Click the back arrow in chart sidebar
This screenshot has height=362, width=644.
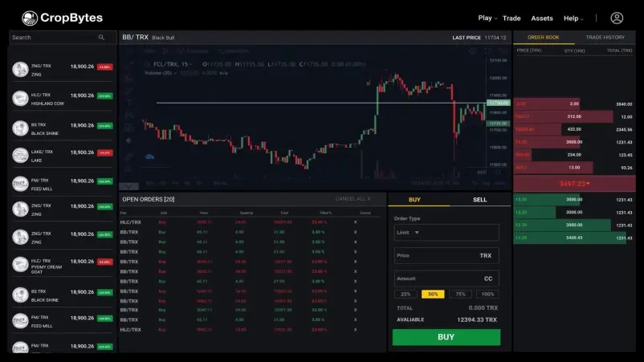(x=128, y=140)
